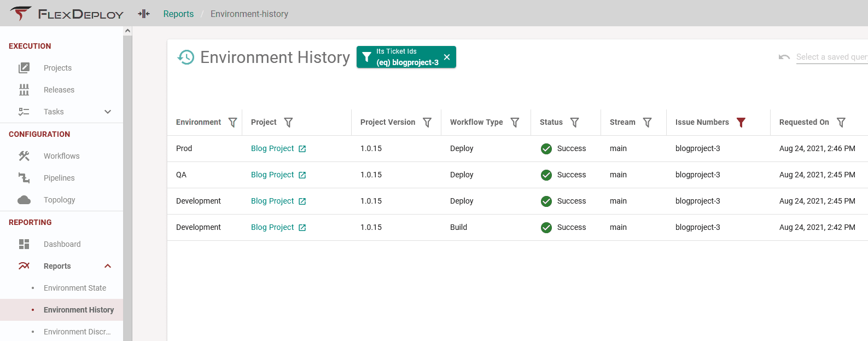Open filter for Requested On column
Screen dimensions: 868x341
(841, 123)
